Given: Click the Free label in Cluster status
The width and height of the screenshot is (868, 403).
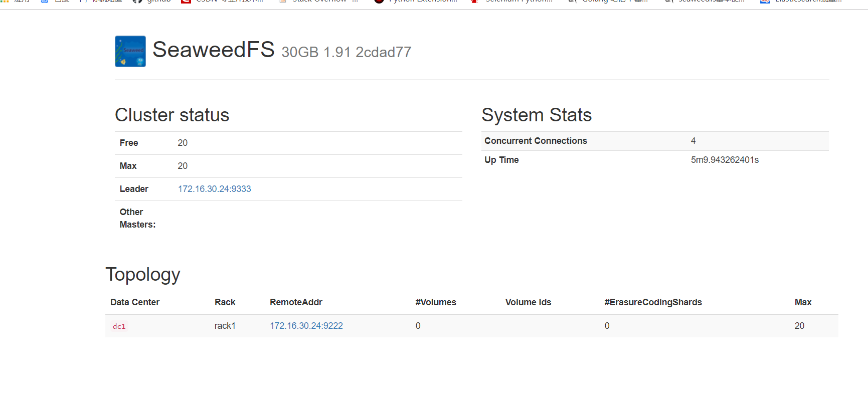Looking at the screenshot, I should (x=129, y=143).
